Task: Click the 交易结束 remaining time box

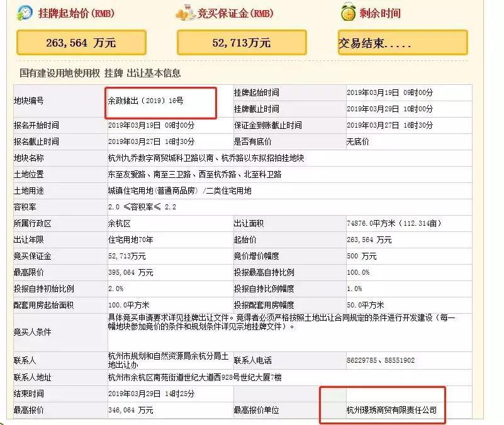Action: coord(403,42)
